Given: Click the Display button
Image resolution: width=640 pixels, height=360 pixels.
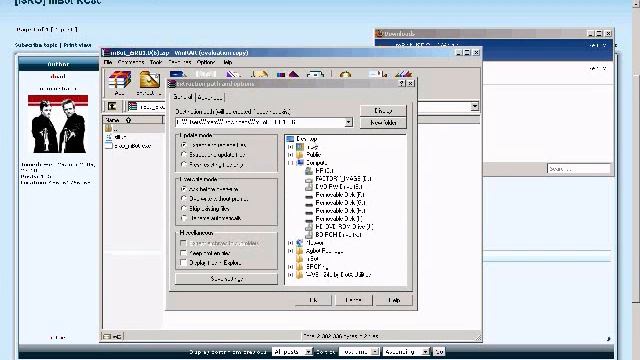Looking at the screenshot, I should tap(383, 111).
